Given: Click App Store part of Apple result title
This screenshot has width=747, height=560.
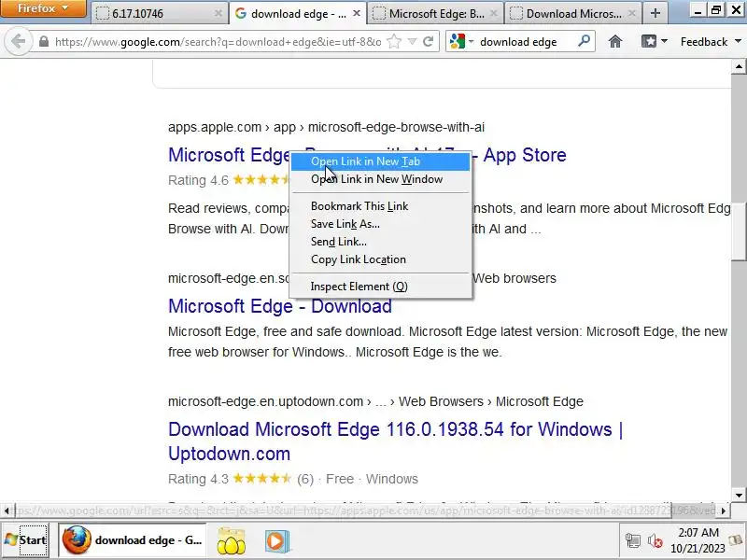Looking at the screenshot, I should (525, 155).
